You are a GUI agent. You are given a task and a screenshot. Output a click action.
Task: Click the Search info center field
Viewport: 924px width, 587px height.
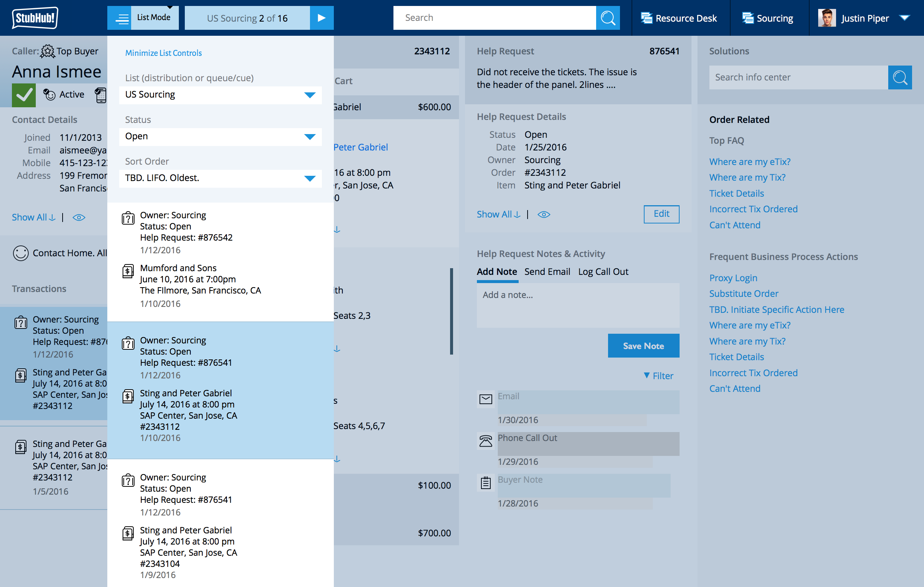pos(798,77)
